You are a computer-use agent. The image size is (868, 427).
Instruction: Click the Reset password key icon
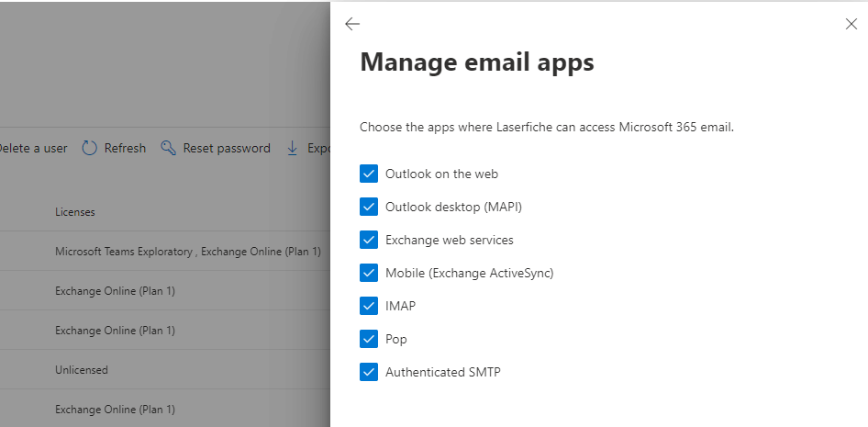coord(168,148)
